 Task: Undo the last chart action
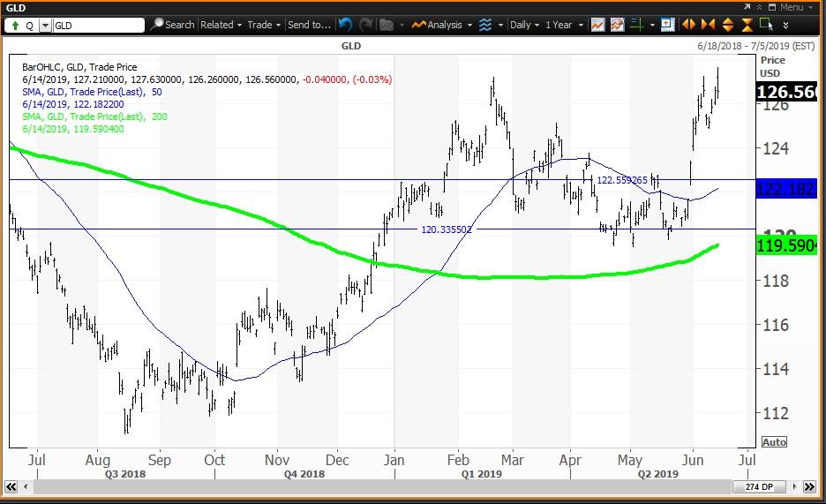click(344, 25)
